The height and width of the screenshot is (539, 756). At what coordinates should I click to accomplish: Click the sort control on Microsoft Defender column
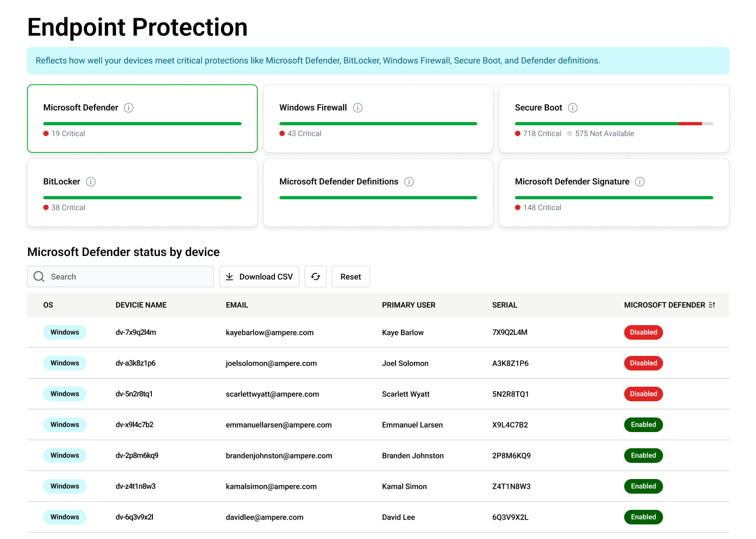pos(712,305)
